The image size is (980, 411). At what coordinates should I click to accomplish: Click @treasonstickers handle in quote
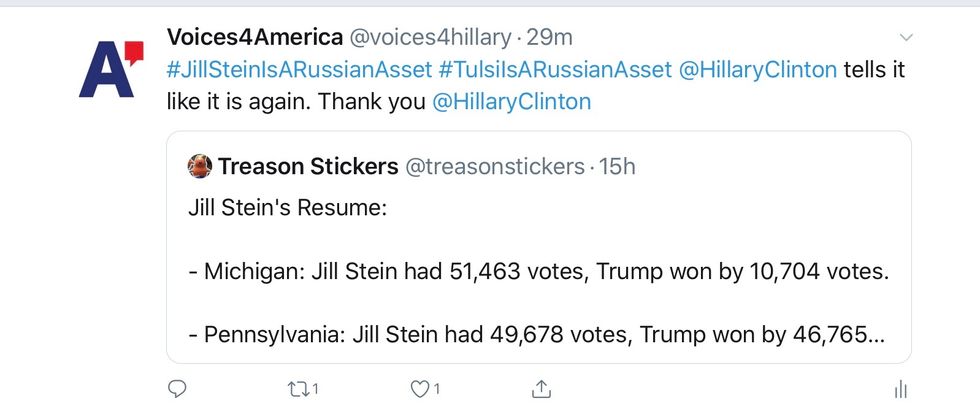pyautogui.click(x=494, y=166)
